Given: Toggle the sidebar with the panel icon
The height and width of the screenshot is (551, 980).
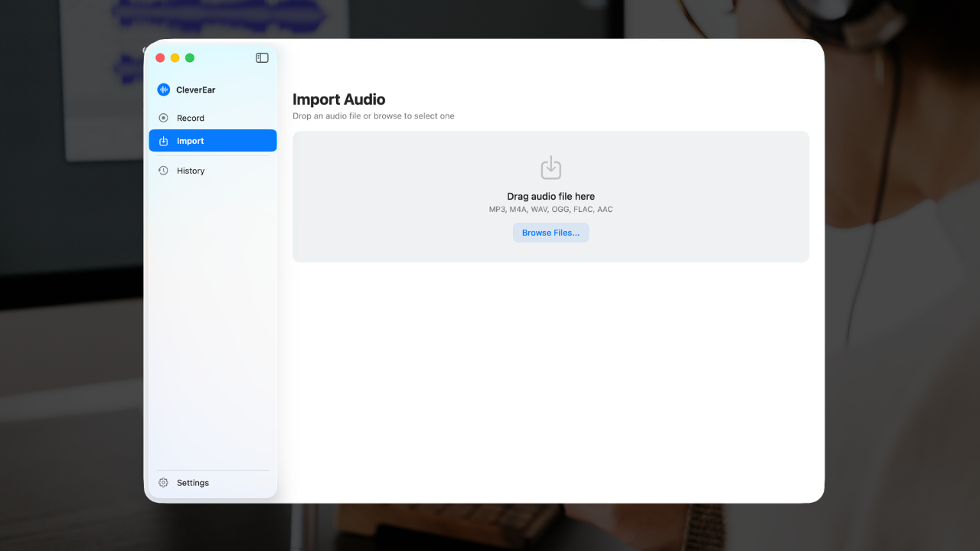Looking at the screenshot, I should tap(262, 57).
